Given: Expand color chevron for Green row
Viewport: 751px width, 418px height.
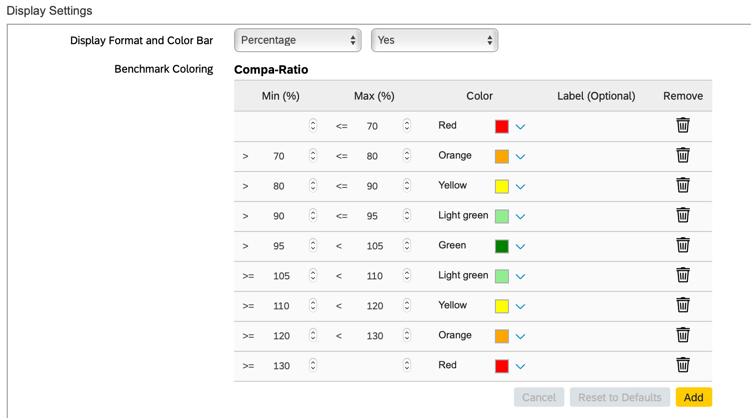Looking at the screenshot, I should point(520,247).
